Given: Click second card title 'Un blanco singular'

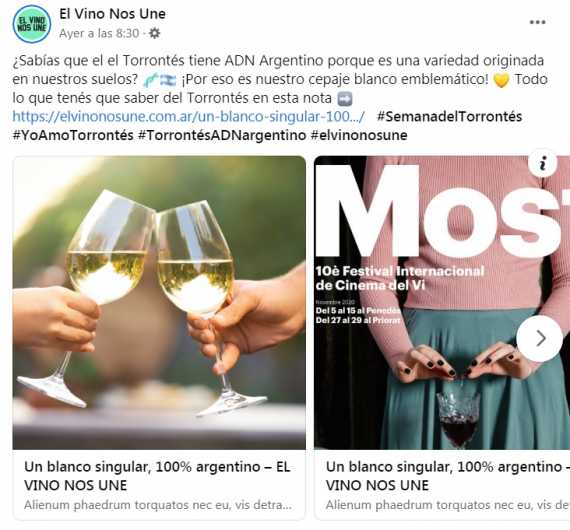Looking at the screenshot, I should pyautogui.click(x=447, y=476).
